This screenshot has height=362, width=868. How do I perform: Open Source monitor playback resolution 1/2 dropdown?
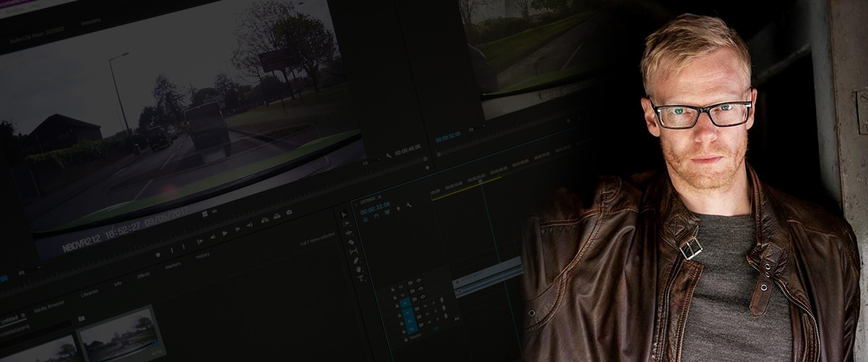[372, 161]
